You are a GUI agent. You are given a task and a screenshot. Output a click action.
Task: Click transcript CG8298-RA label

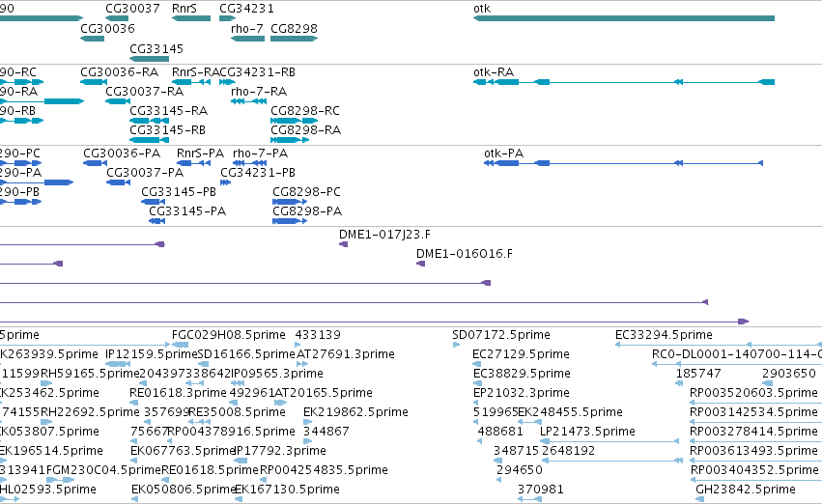tap(305, 130)
